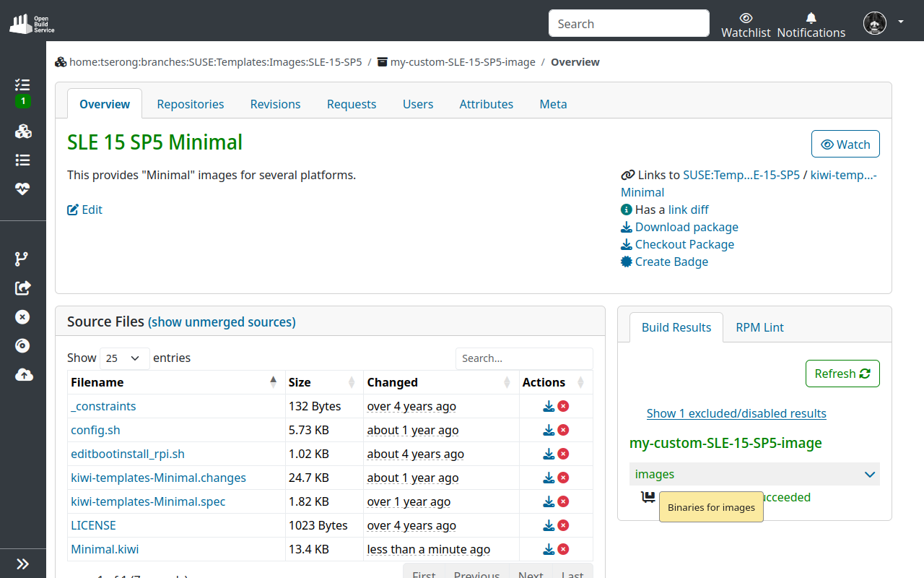Select the packages cube icon in sidebar
The height and width of the screenshot is (578, 924).
pos(22,131)
